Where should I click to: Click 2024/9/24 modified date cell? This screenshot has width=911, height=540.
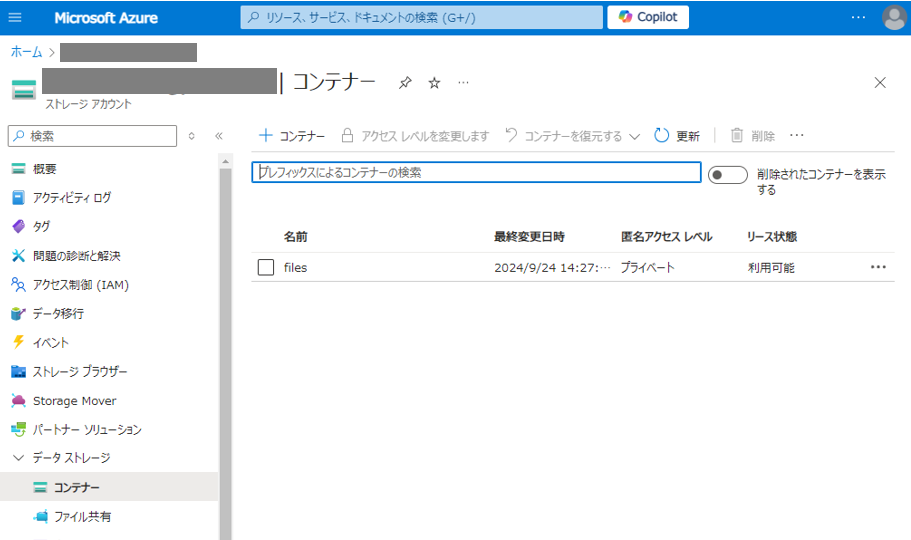coord(552,267)
